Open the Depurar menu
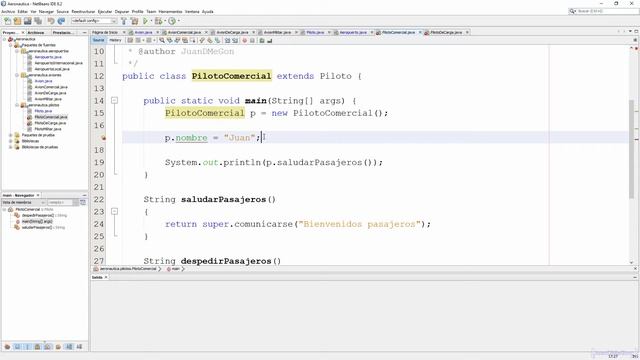 [x=122, y=11]
